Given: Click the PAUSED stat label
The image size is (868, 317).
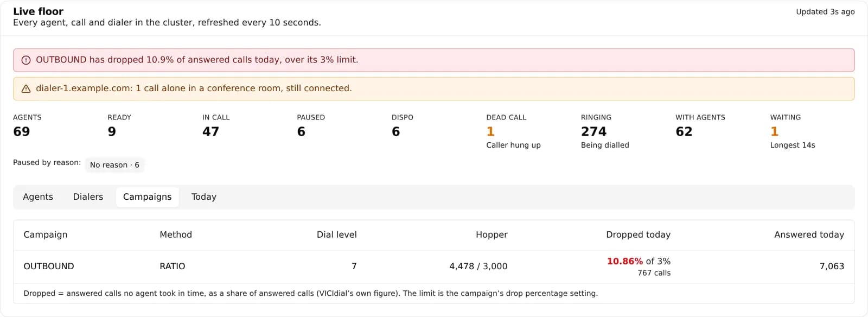Looking at the screenshot, I should tap(311, 117).
